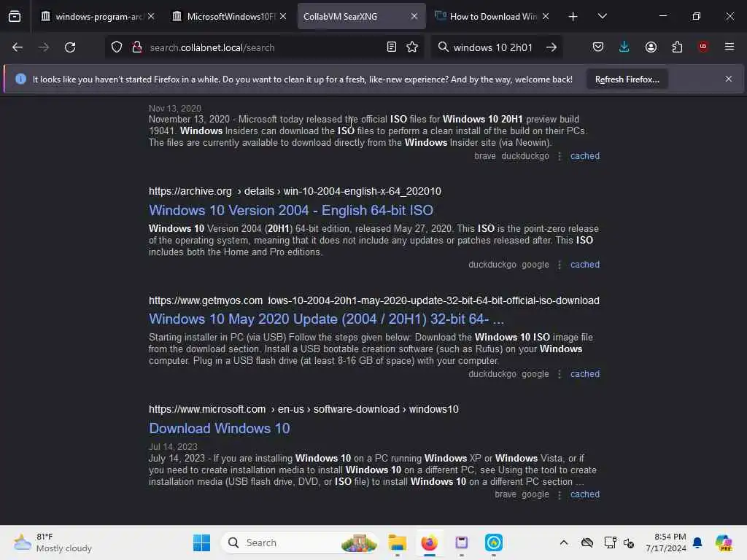The width and height of the screenshot is (747, 560).
Task: Show hidden system tray icons chevron
Action: (564, 542)
